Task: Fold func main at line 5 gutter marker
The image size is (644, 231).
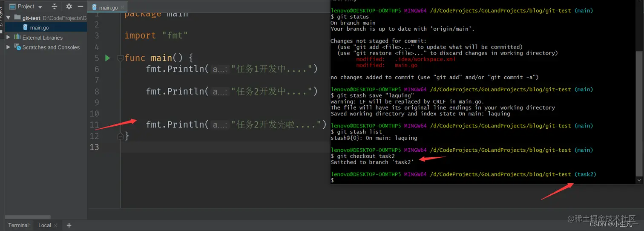Action: click(x=120, y=58)
